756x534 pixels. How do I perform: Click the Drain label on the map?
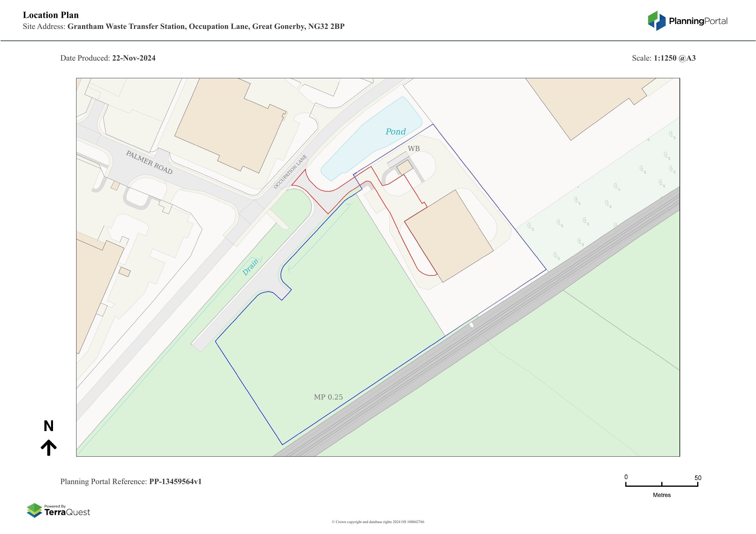click(x=250, y=267)
